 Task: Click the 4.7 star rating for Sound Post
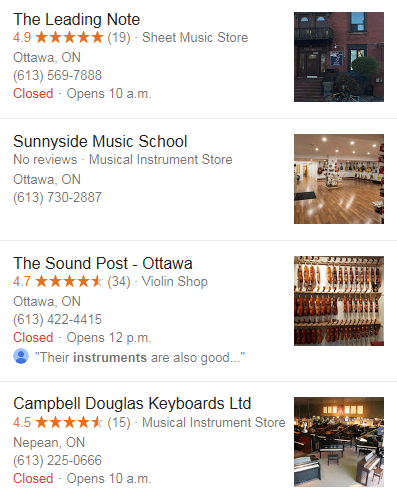pos(58,282)
